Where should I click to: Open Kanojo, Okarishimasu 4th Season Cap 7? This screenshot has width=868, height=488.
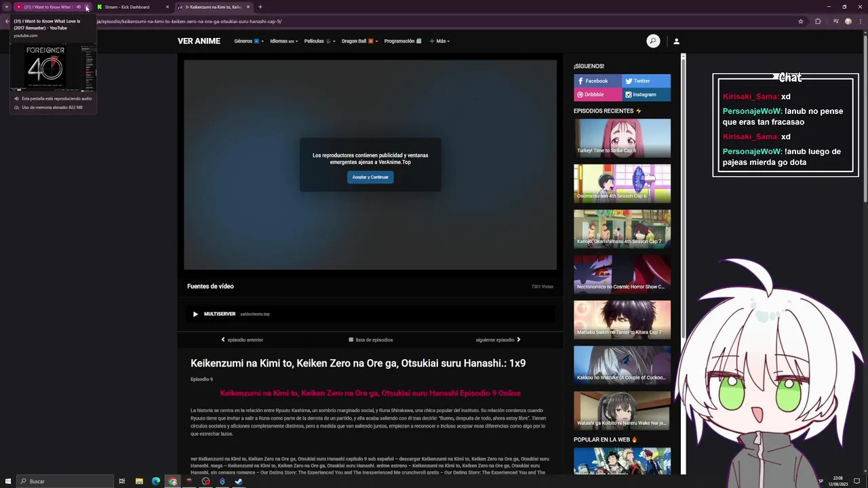click(623, 229)
